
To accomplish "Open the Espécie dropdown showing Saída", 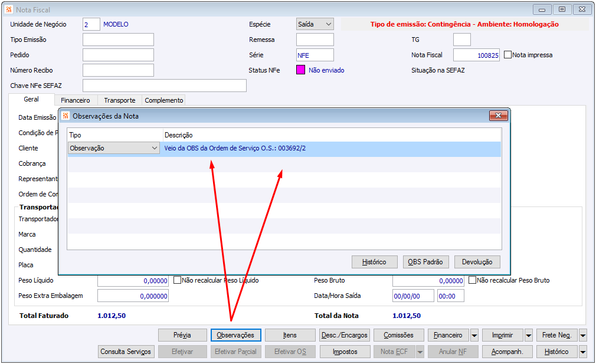I will pyautogui.click(x=315, y=24).
